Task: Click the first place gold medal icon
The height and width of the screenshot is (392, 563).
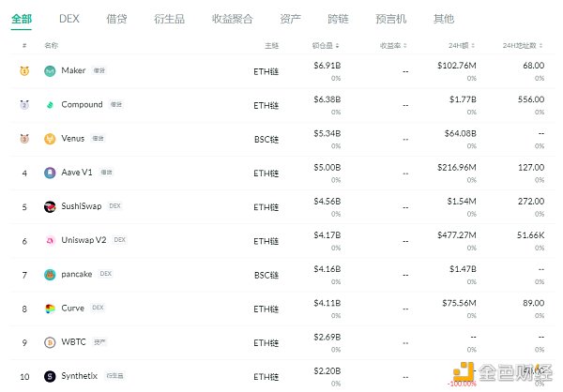Action: tap(24, 71)
